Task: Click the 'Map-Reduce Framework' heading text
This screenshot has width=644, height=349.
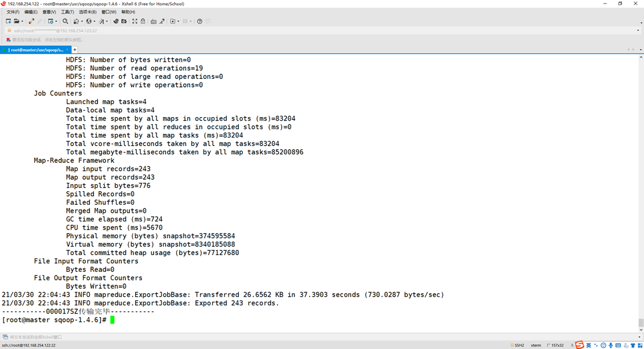Action: (74, 161)
